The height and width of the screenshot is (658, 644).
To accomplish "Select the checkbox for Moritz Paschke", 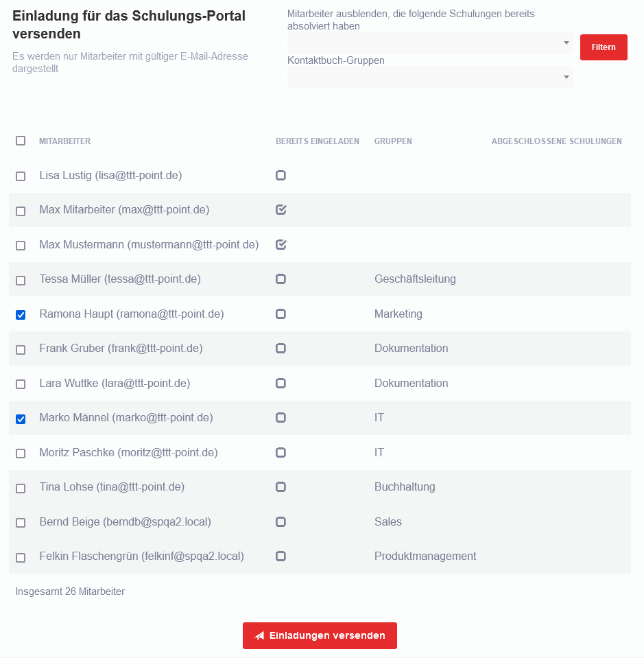I will 21,454.
